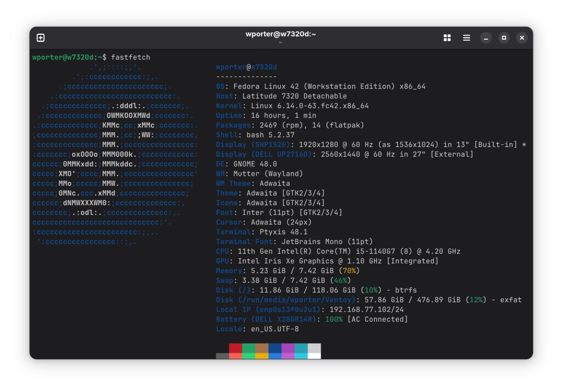Screen dimensions: 563x392
Task: Minimize the terminal window
Action: point(486,38)
